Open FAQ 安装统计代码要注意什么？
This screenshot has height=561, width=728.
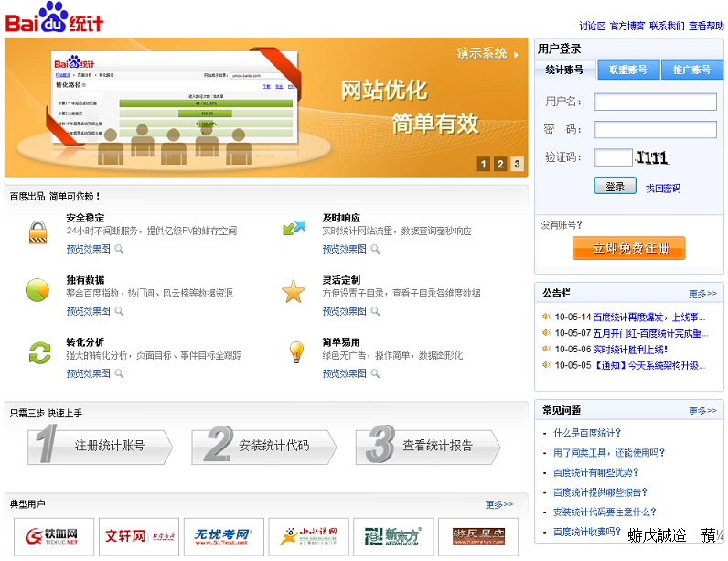[x=605, y=512]
